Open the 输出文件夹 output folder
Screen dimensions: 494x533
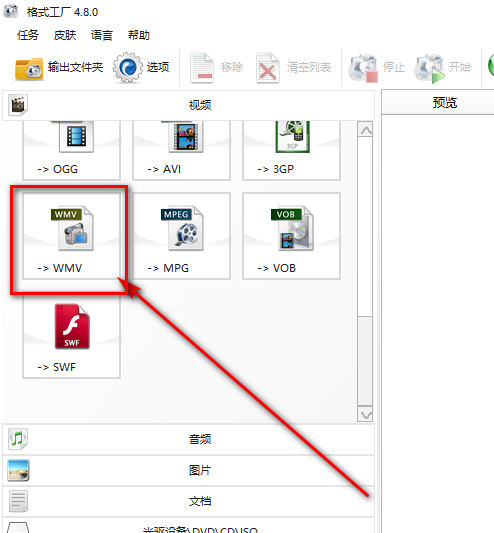(x=59, y=68)
